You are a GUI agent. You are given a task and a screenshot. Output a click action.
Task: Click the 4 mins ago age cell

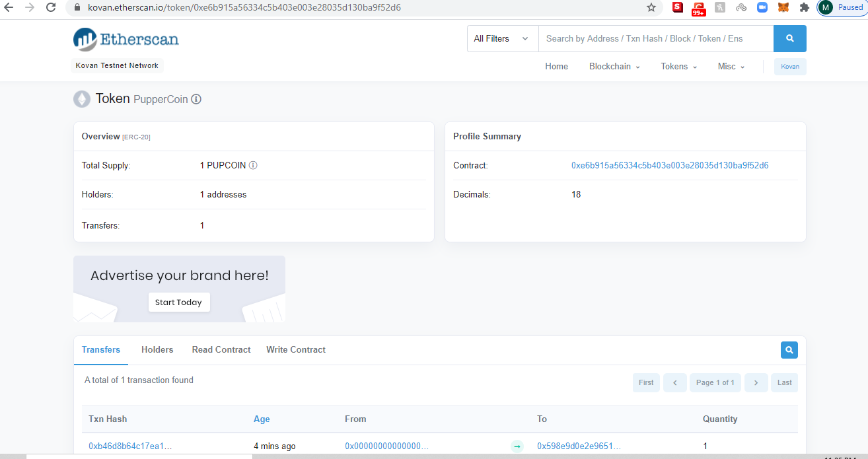[x=275, y=446]
